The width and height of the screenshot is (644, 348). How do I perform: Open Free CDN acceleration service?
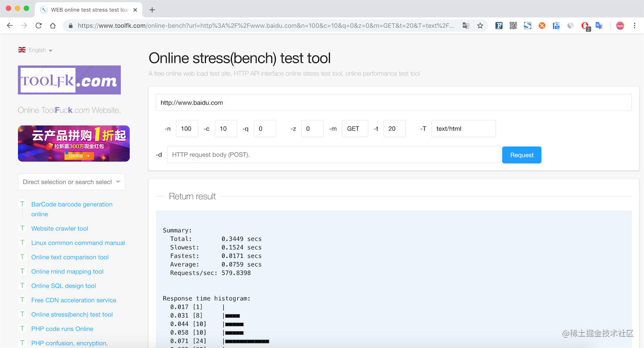(x=74, y=300)
